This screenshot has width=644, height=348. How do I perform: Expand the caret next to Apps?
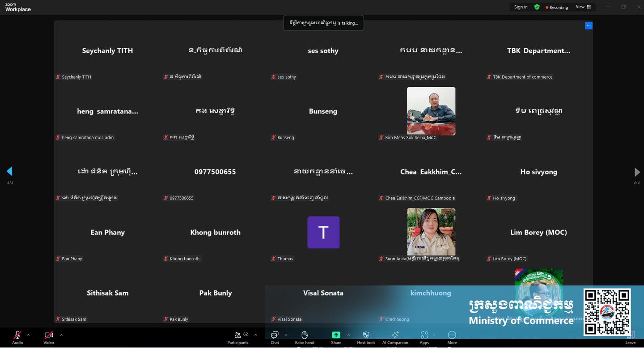click(434, 335)
